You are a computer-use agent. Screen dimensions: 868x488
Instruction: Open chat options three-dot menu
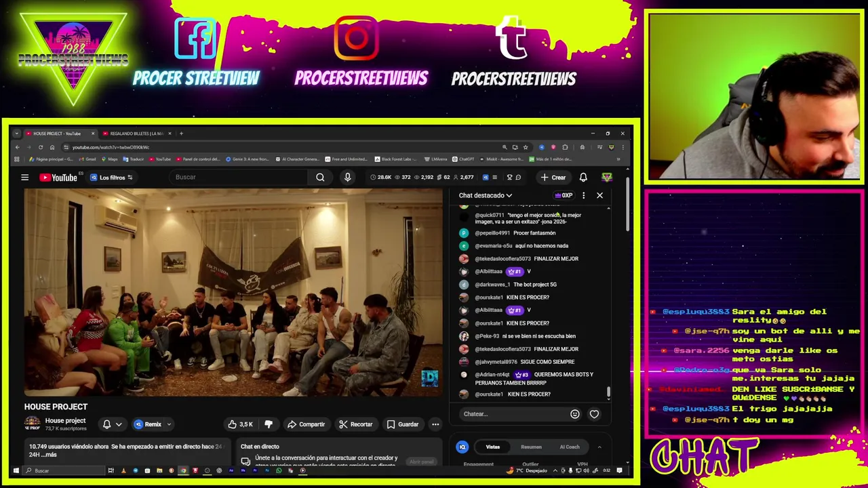point(583,195)
